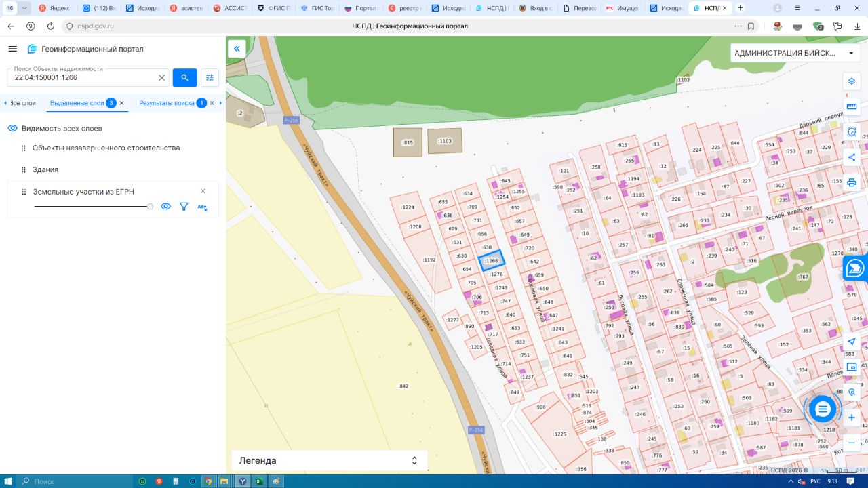
Task: Open the overview mini-map icon
Action: tap(852, 367)
